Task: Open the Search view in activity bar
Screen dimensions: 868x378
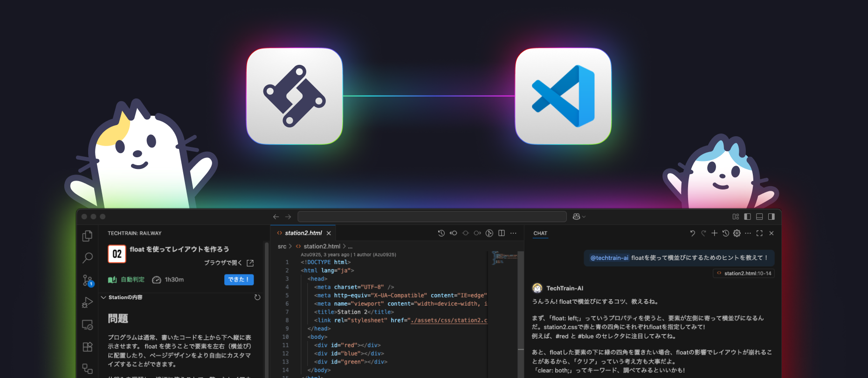Action: point(87,258)
